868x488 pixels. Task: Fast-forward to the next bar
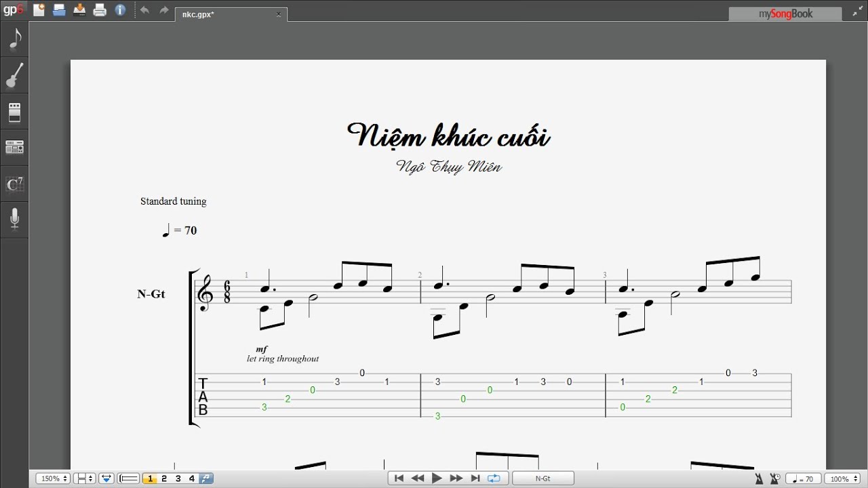click(x=456, y=479)
